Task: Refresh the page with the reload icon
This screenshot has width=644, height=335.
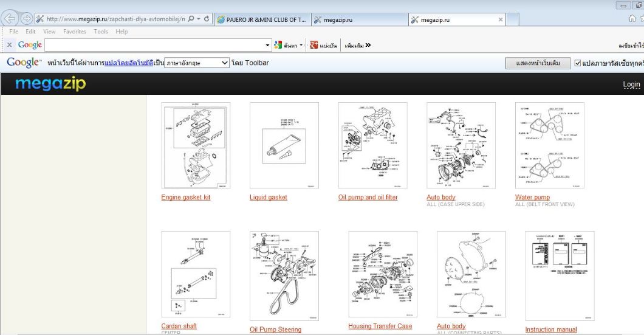Action: coord(207,19)
